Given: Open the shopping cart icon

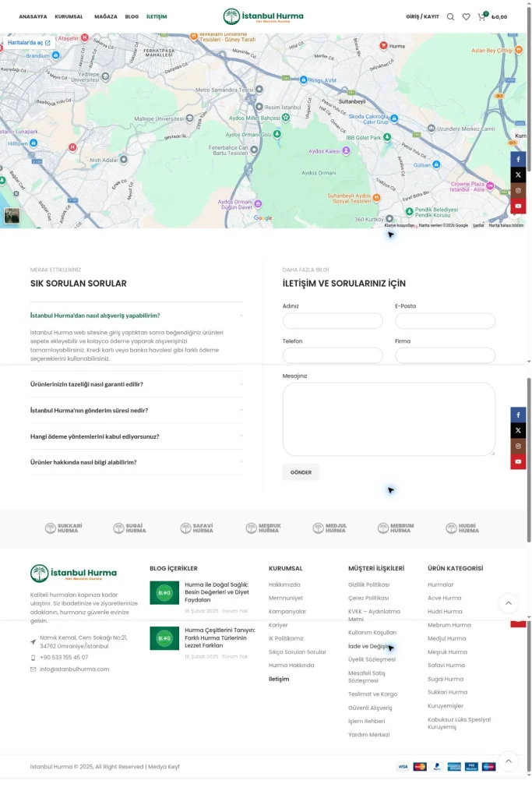Looking at the screenshot, I should click(x=481, y=16).
